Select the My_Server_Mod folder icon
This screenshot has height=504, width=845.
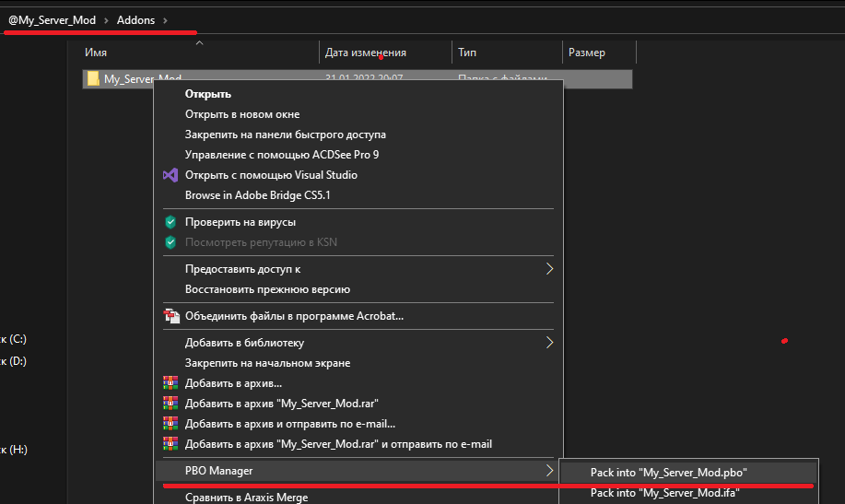(x=93, y=78)
